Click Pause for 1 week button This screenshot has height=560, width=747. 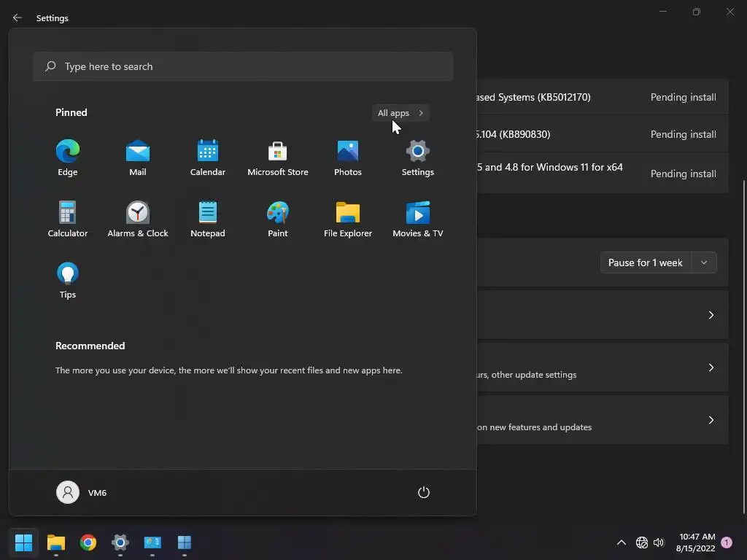tap(645, 262)
